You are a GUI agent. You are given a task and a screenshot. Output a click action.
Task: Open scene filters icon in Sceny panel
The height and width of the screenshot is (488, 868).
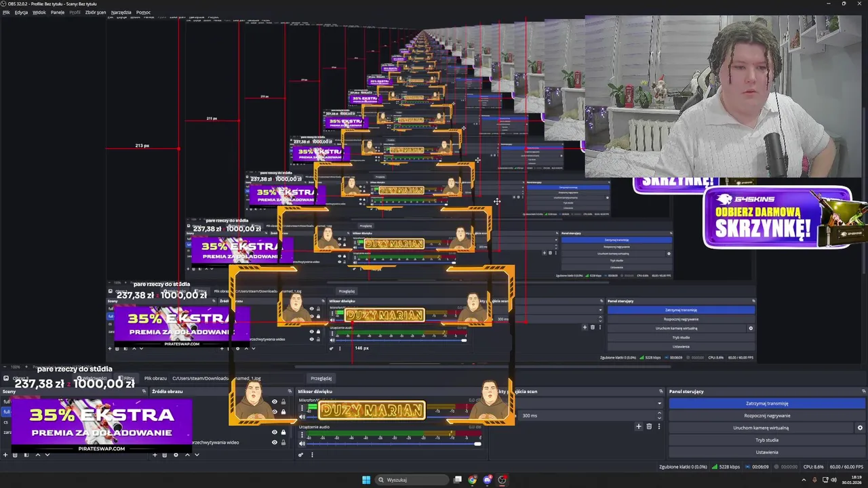(x=26, y=455)
